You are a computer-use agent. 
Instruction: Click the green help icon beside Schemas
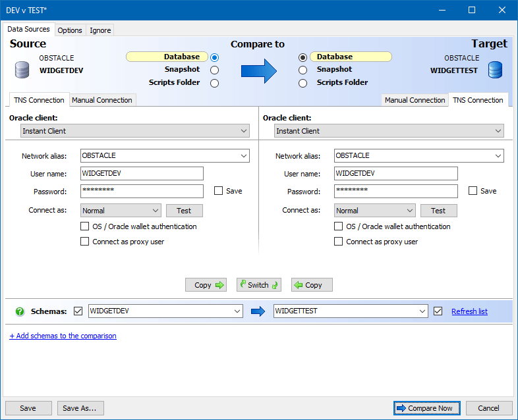tap(20, 311)
